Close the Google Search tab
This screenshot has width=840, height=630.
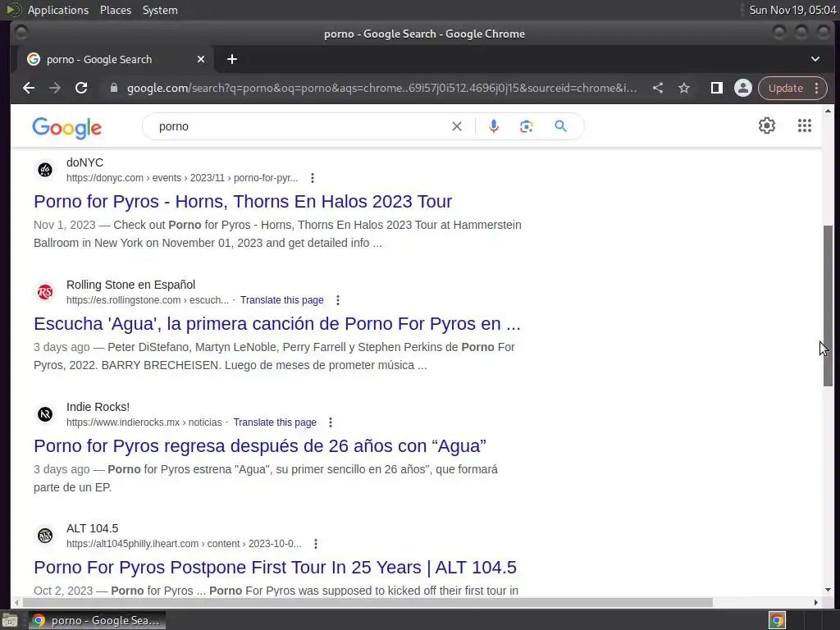pyautogui.click(x=201, y=59)
